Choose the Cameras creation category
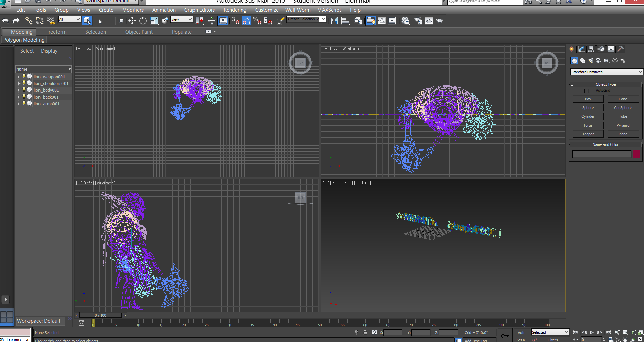This screenshot has height=342, width=644. point(599,61)
